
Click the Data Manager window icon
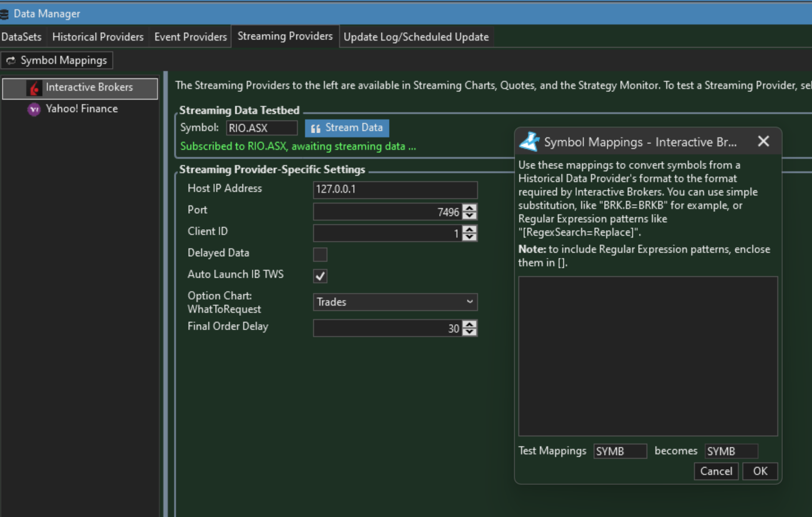[4, 14]
